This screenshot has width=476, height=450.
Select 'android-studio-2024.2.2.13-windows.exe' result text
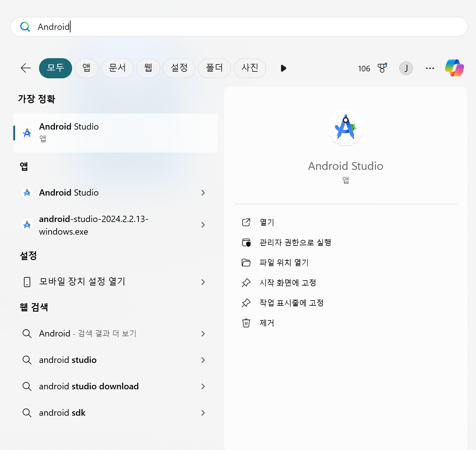[x=93, y=225]
